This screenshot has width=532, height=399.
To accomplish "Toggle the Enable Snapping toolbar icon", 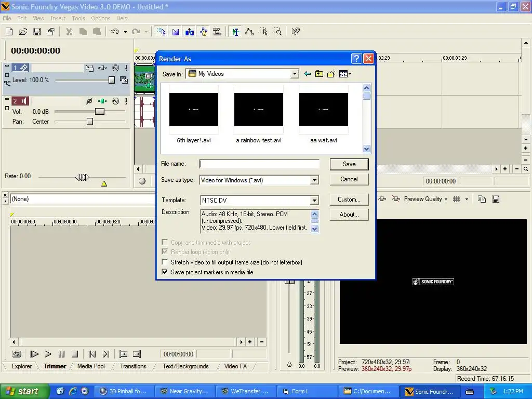I will [x=162, y=32].
